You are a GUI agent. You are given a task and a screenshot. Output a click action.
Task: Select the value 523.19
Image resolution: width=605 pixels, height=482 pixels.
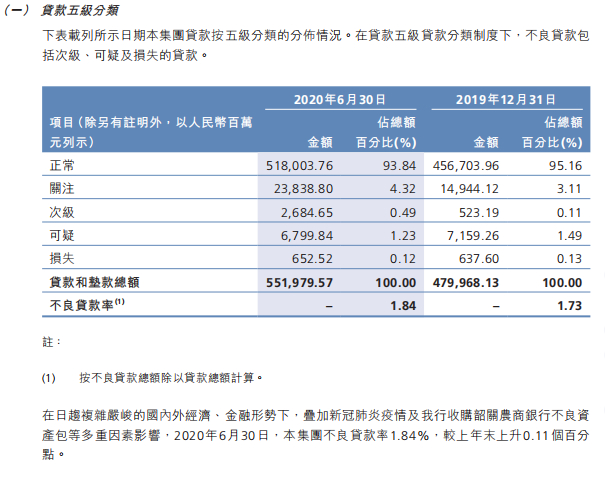(479, 213)
